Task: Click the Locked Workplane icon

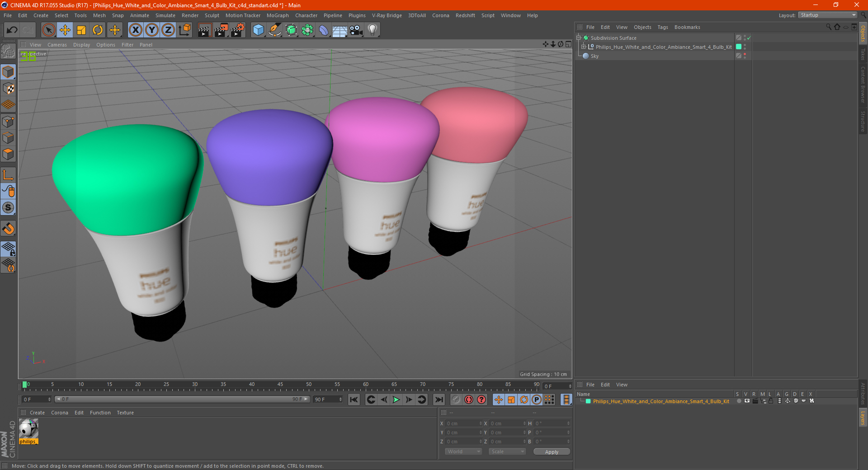Action: point(8,249)
